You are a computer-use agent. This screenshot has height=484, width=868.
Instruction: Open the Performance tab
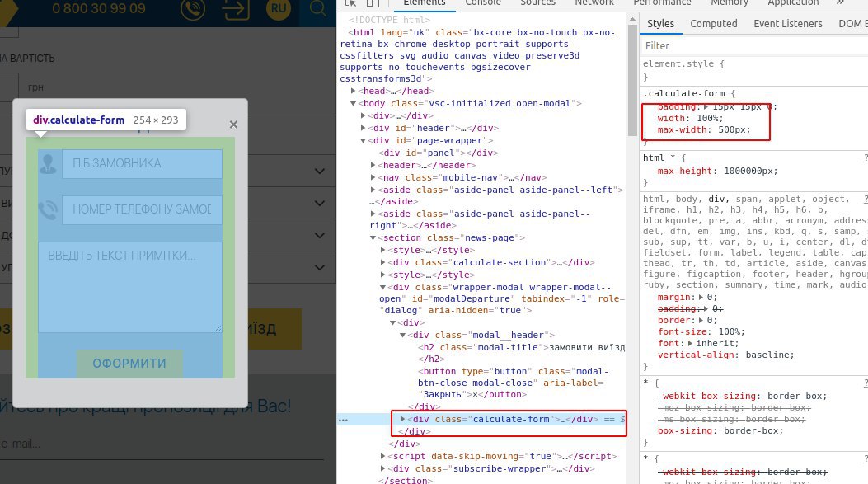click(662, 3)
